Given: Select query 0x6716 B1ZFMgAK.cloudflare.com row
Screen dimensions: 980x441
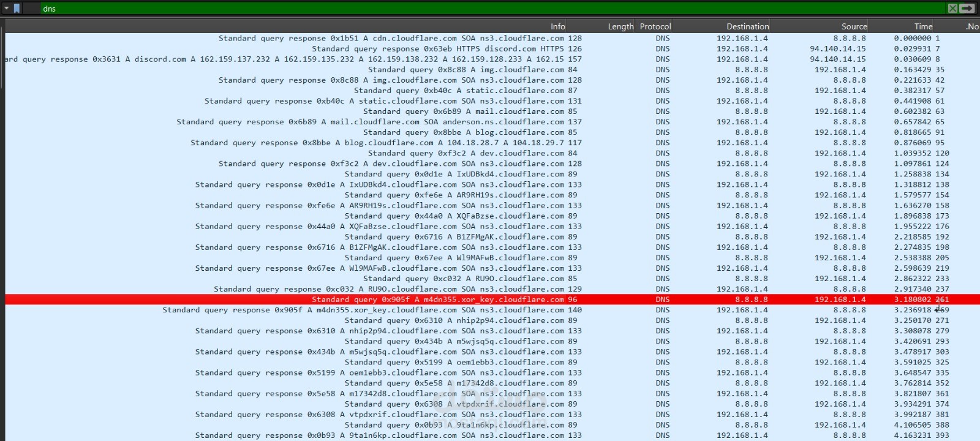Looking at the screenshot, I should pos(492,236).
